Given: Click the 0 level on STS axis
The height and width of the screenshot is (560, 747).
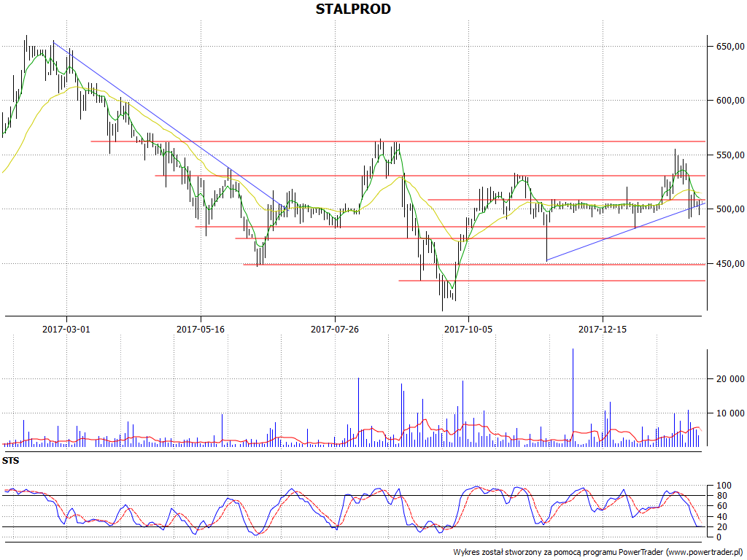Looking at the screenshot, I should pyautogui.click(x=719, y=537).
